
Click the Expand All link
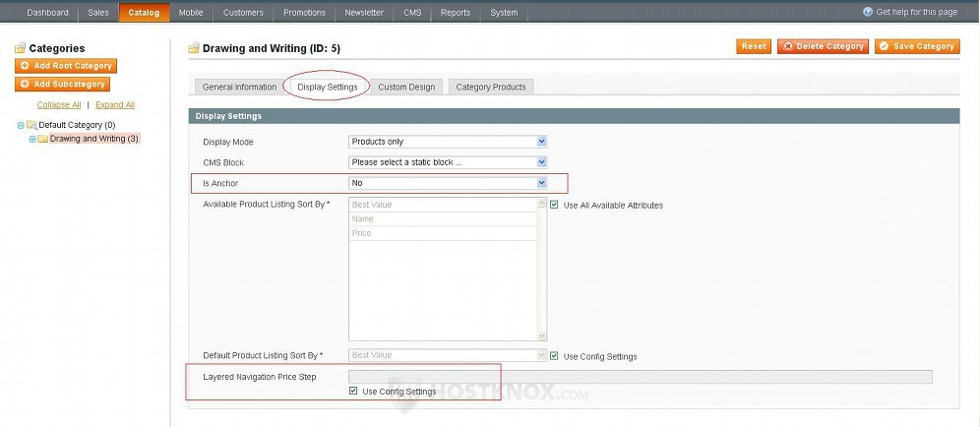tap(115, 104)
